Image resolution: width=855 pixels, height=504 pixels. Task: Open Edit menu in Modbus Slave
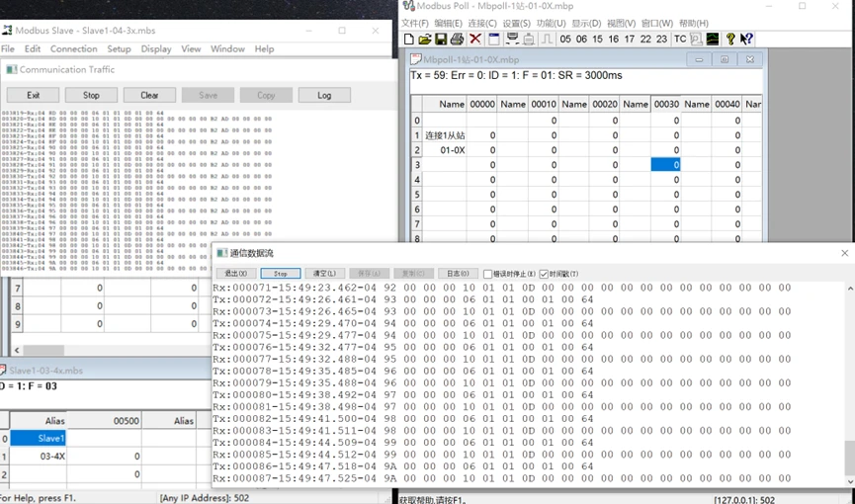point(33,49)
